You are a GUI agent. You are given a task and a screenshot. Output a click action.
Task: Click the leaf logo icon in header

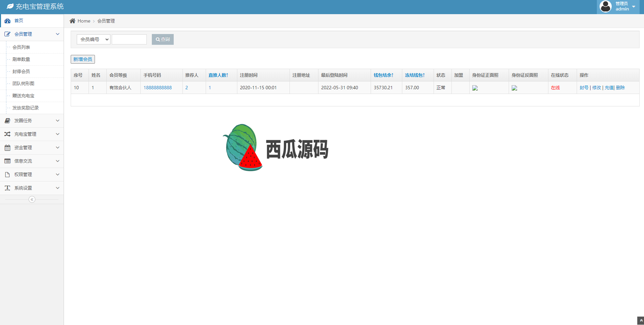coord(10,6)
